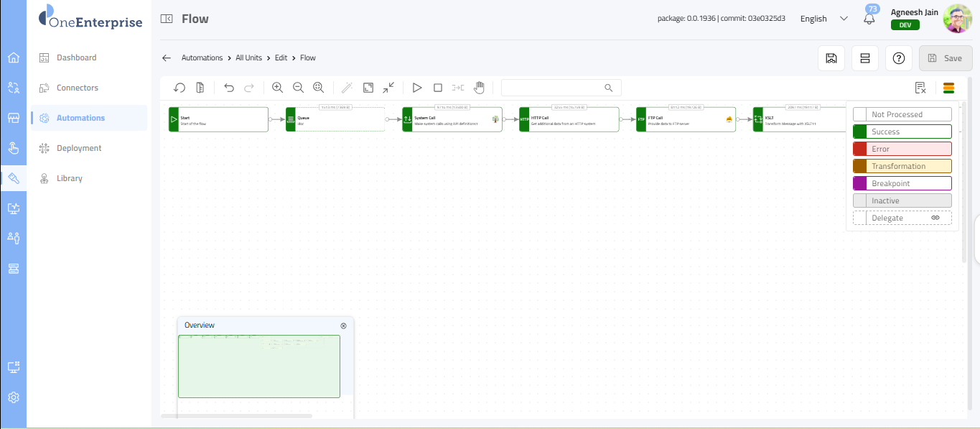Image resolution: width=980 pixels, height=429 pixels.
Task: Click the magic wand auto-layout icon
Action: 347,88
